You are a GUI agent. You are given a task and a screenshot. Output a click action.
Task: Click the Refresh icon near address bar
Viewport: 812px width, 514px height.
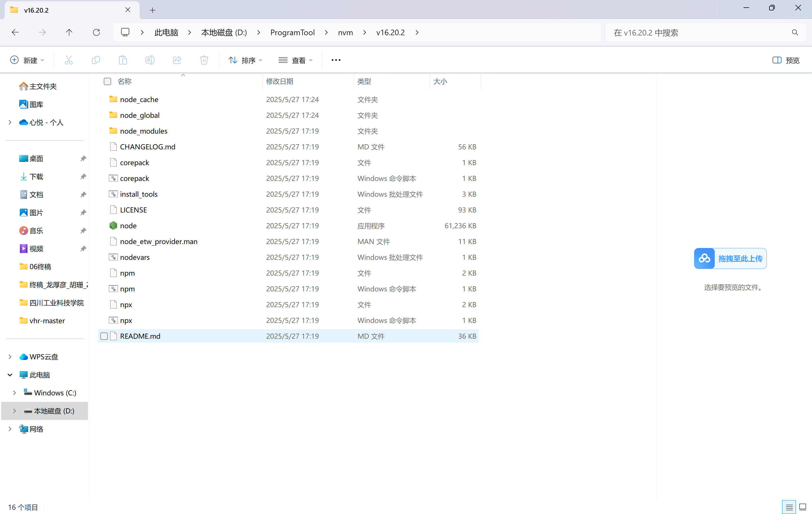[96, 32]
